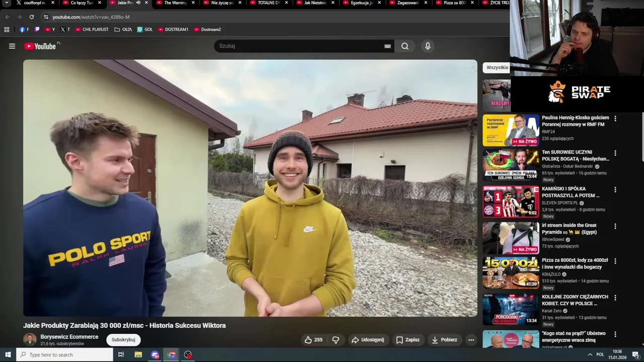Open File Explorer from taskbar
This screenshot has width=644, height=362.
138,354
